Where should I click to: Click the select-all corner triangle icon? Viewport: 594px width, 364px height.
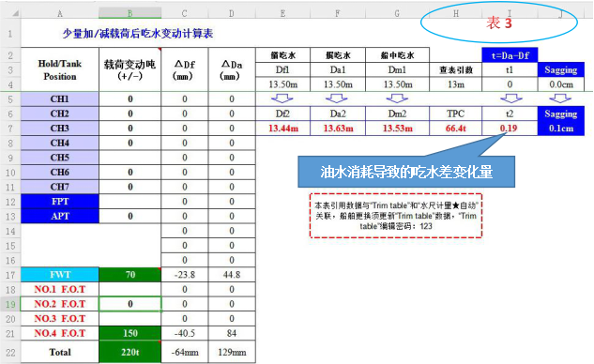click(x=16, y=13)
